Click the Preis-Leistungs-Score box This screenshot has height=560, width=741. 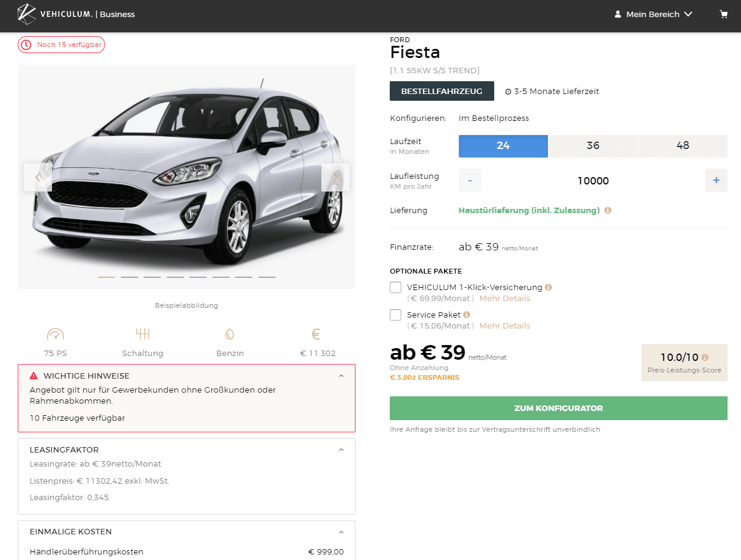684,362
